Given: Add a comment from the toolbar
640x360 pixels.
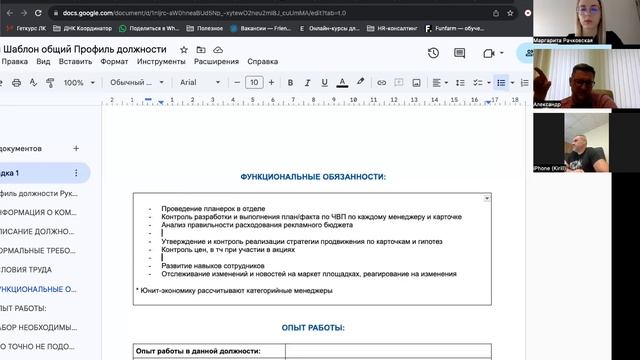Looking at the screenshot, I should coord(399,83).
